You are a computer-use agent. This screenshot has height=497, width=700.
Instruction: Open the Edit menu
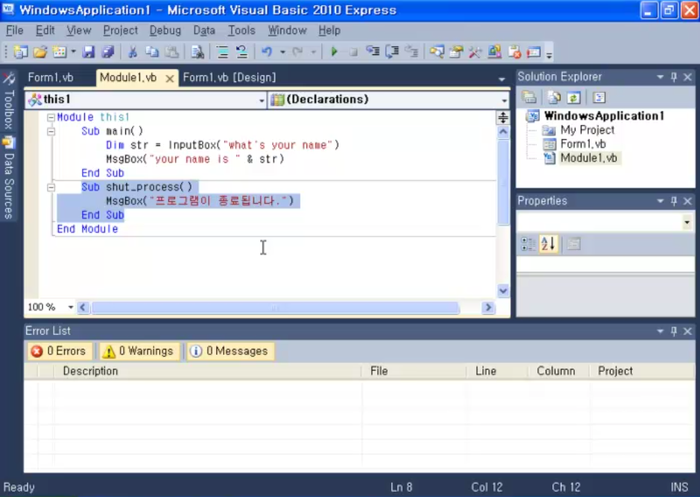[45, 30]
